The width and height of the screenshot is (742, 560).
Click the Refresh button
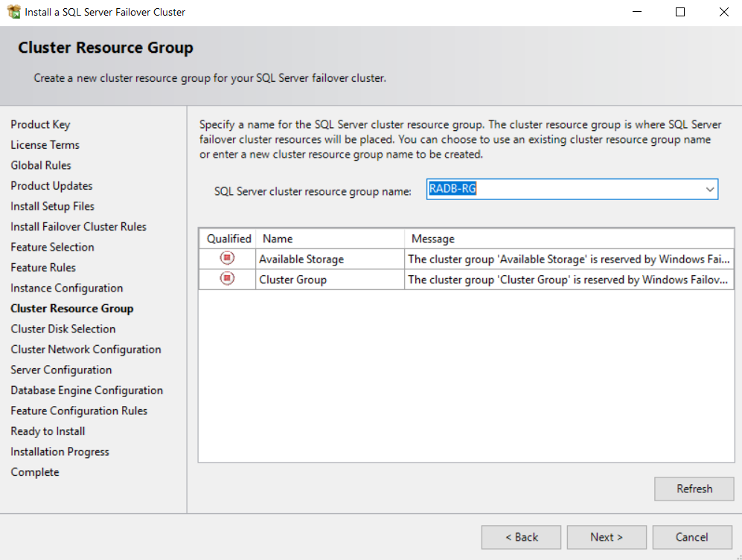[694, 489]
